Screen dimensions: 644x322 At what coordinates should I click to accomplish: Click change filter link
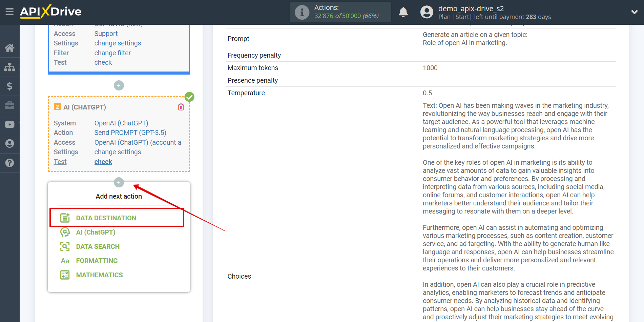coord(112,53)
